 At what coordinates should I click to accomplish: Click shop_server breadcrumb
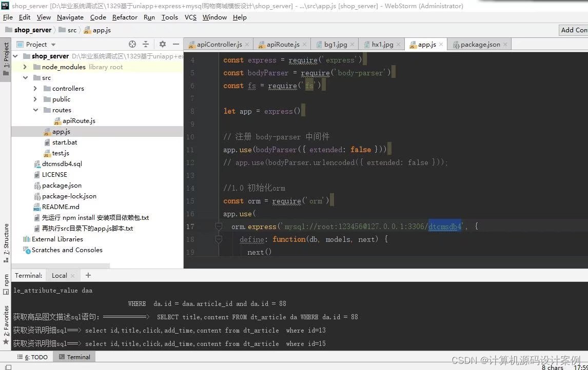tap(29, 30)
